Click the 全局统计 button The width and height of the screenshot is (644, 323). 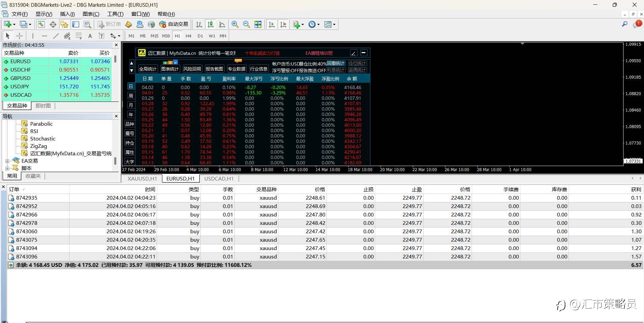coord(148,69)
